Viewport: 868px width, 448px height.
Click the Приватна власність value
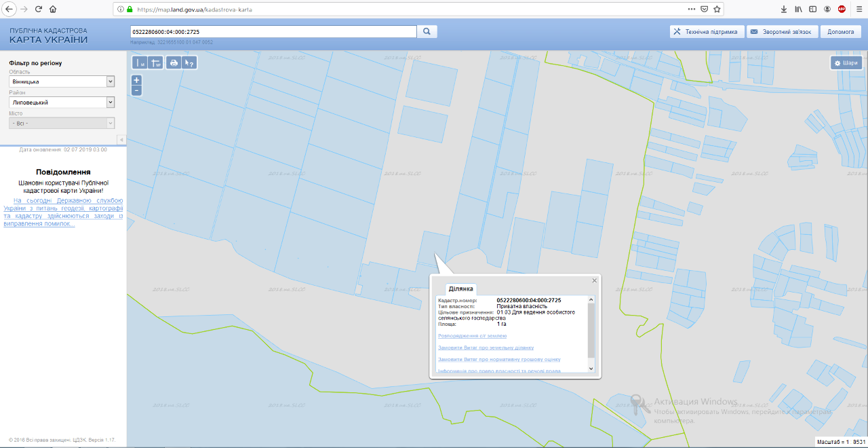pos(522,306)
